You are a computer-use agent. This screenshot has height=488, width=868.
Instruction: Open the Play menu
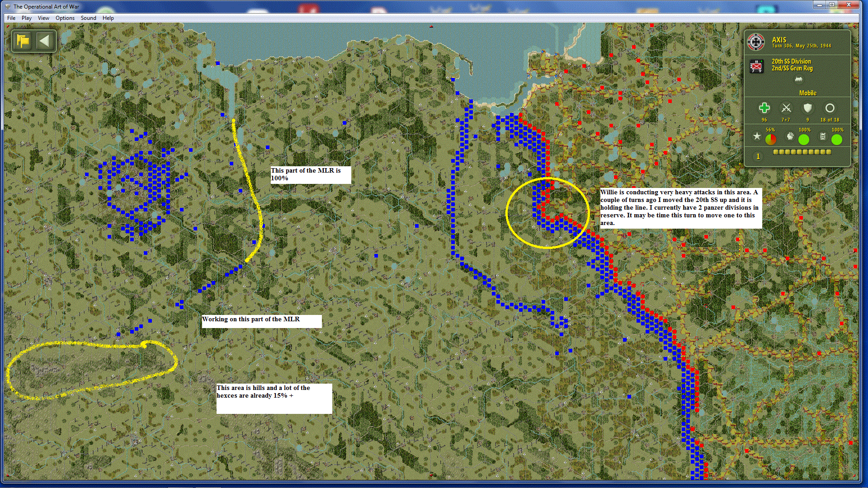click(x=27, y=18)
